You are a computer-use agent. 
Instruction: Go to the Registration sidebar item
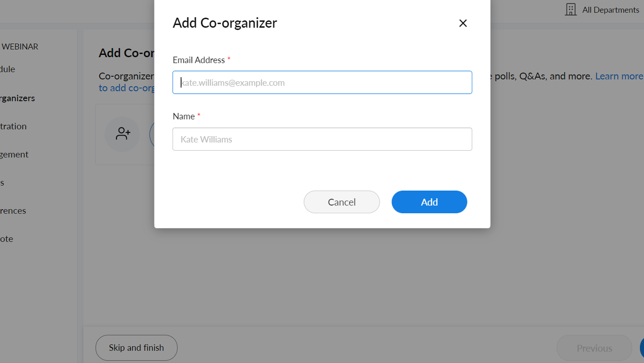pyautogui.click(x=14, y=126)
